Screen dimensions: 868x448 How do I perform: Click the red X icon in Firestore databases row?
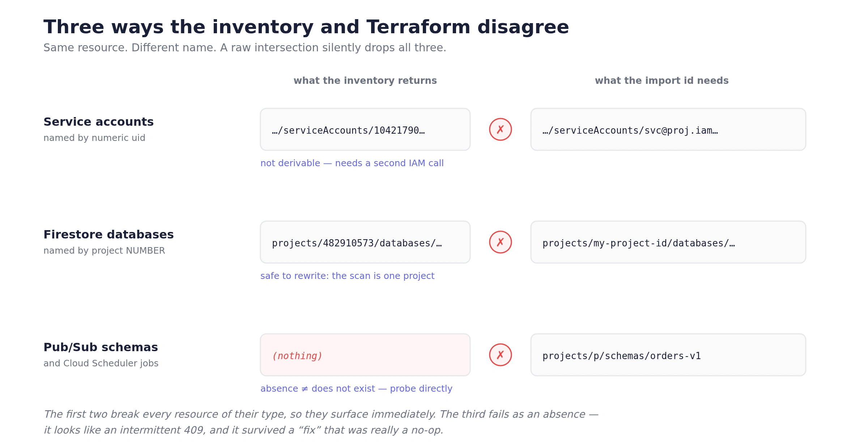pyautogui.click(x=501, y=242)
